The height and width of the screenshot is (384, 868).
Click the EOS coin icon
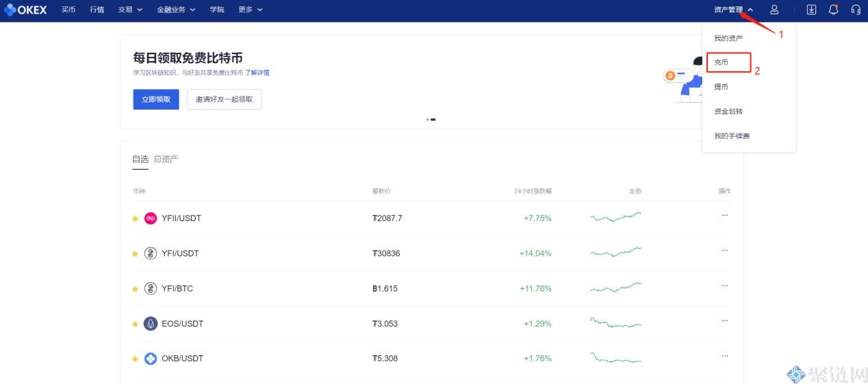click(151, 324)
